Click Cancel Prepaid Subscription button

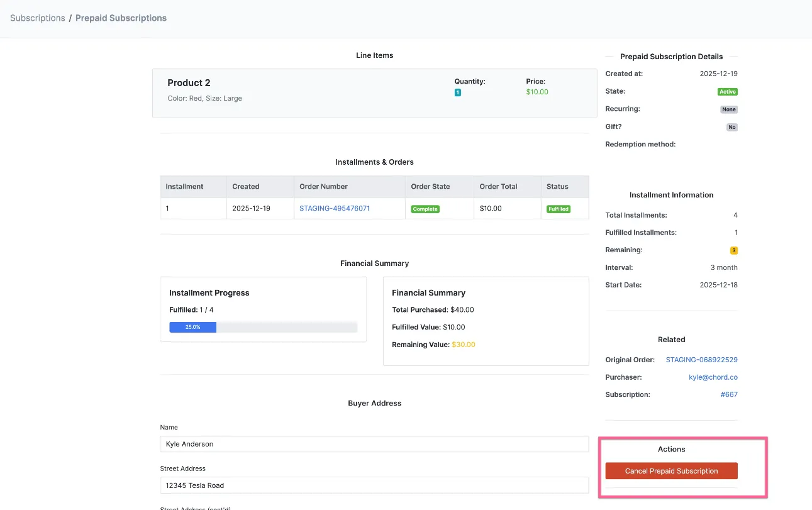pos(671,471)
